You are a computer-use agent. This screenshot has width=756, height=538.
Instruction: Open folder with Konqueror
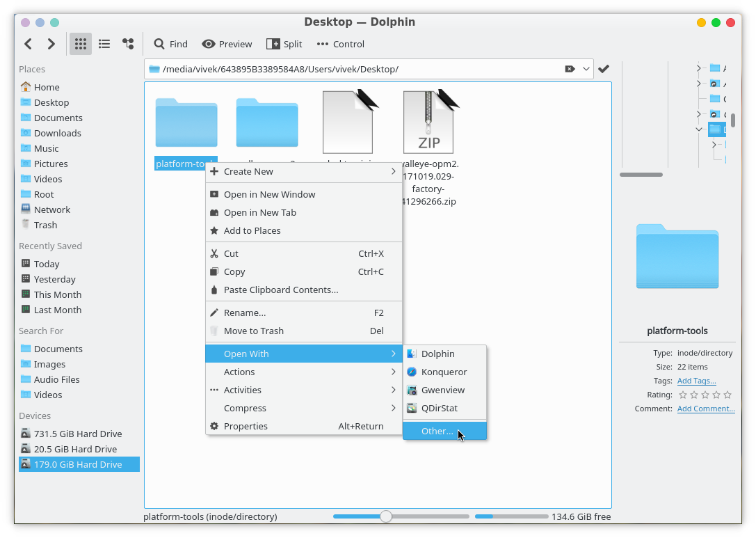(444, 372)
